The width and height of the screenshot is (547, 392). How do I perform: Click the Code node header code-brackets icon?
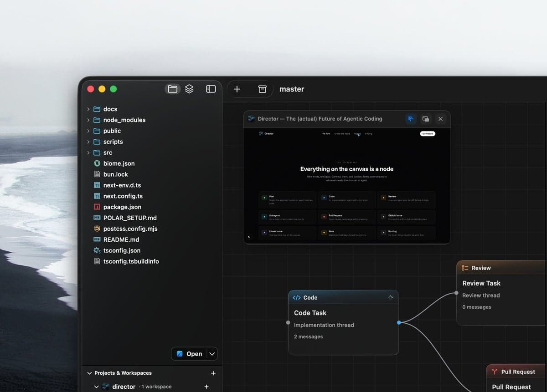[x=297, y=298]
